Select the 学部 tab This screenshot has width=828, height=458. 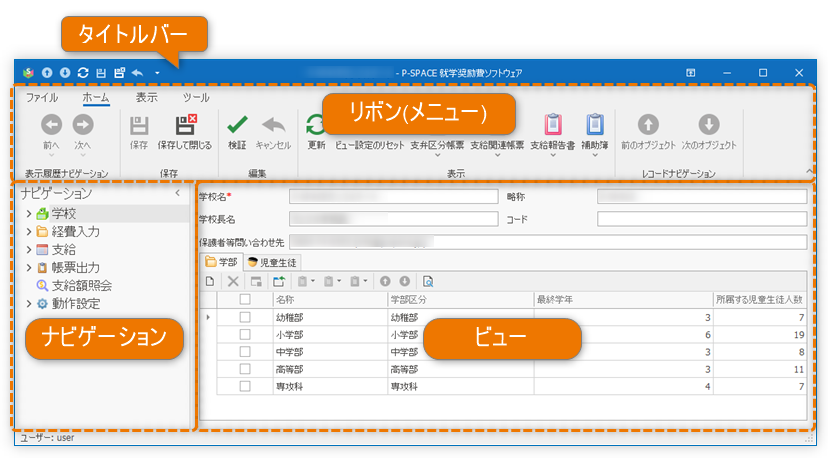click(221, 262)
